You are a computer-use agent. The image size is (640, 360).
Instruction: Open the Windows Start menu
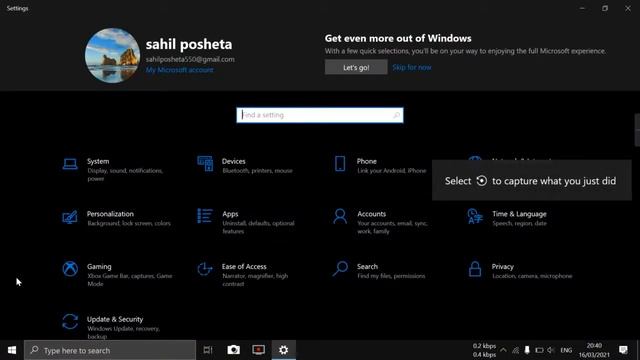(12, 350)
